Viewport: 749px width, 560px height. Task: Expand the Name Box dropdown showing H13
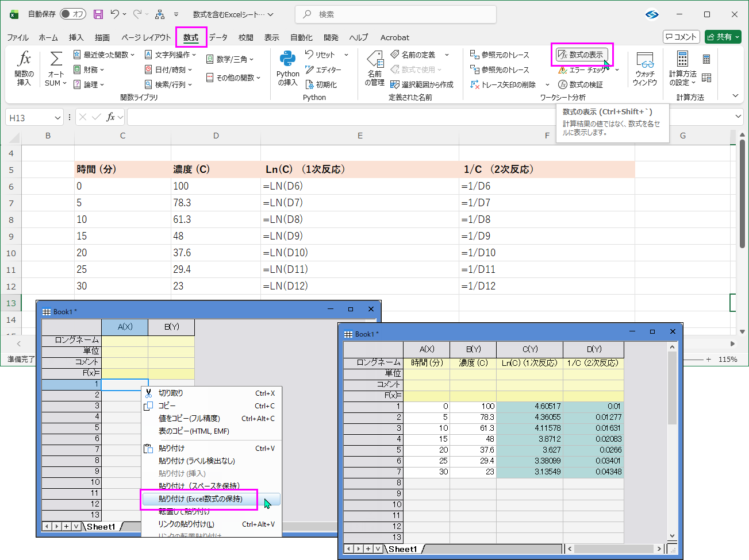pyautogui.click(x=57, y=118)
